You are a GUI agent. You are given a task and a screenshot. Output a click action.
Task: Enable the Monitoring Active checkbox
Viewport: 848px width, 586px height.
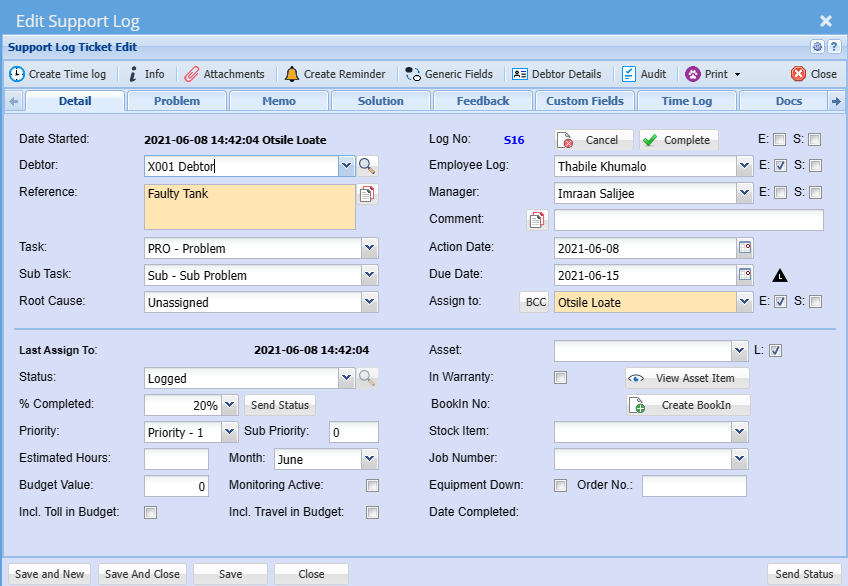[x=372, y=486]
